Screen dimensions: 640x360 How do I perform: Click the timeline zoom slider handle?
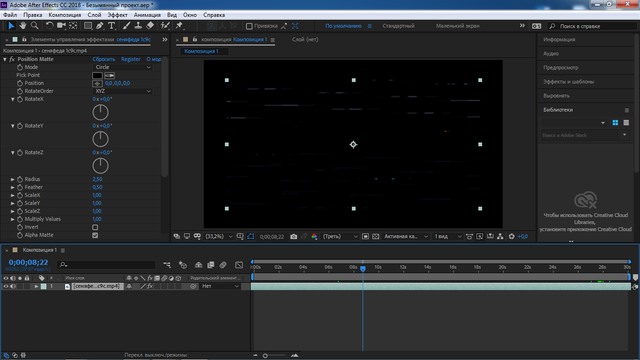pyautogui.click(x=265, y=356)
